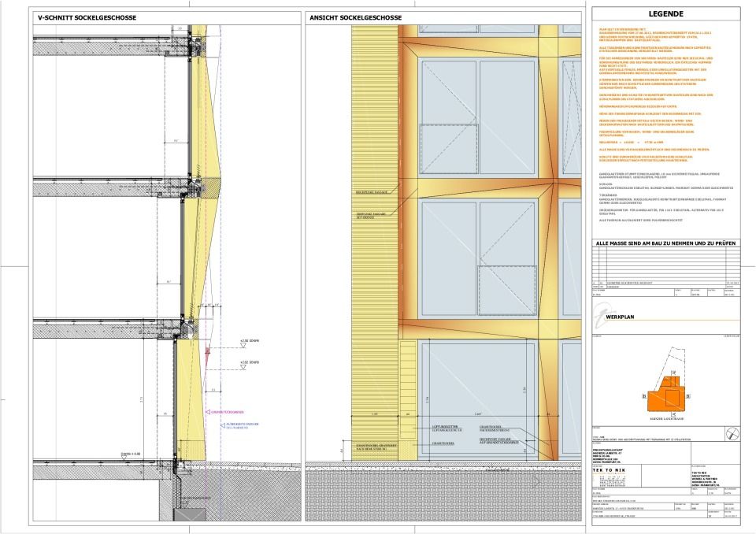Click the 'LÜFTUNGSGITTER' annotation in the elevation
This screenshot has width=756, height=534.
click(447, 428)
